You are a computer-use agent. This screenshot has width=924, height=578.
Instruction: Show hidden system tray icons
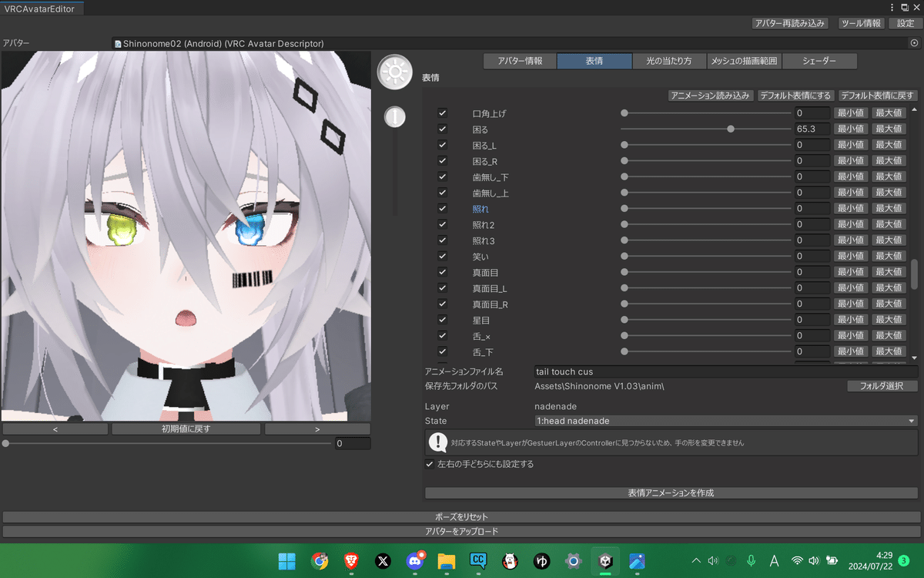697,561
